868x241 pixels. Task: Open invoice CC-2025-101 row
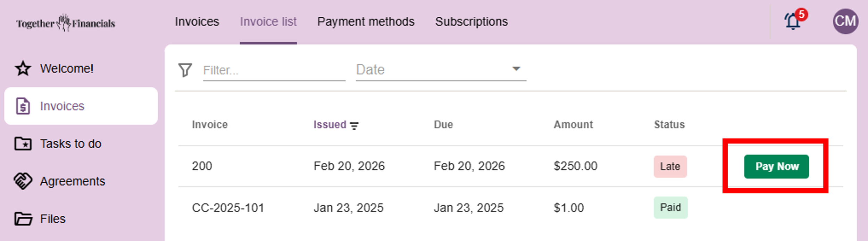(228, 208)
